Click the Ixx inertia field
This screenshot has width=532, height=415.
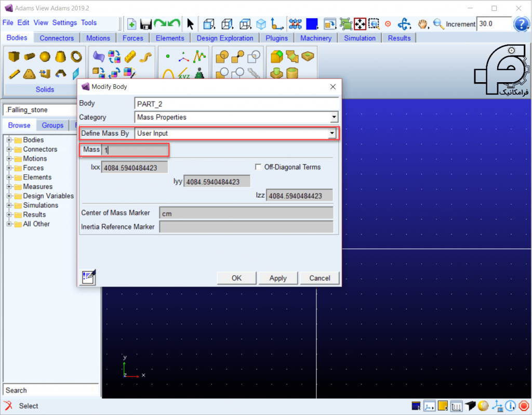(x=135, y=168)
